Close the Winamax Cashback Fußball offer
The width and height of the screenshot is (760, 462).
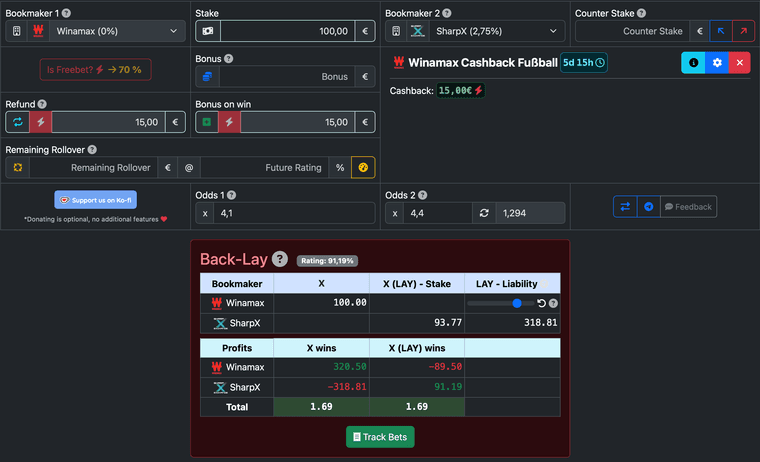[739, 63]
